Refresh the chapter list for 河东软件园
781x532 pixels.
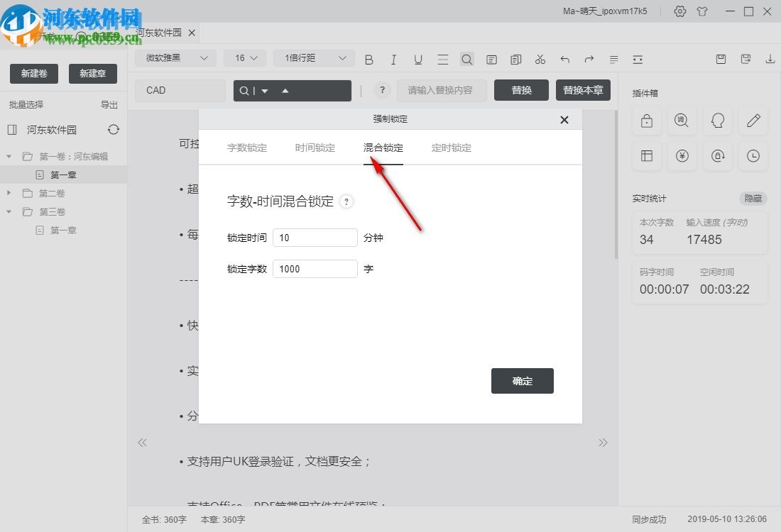113,130
